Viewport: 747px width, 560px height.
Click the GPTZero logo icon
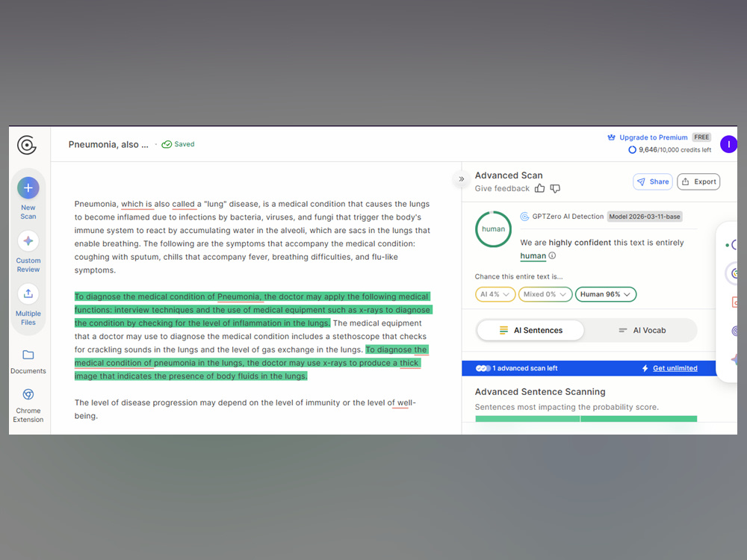27,145
